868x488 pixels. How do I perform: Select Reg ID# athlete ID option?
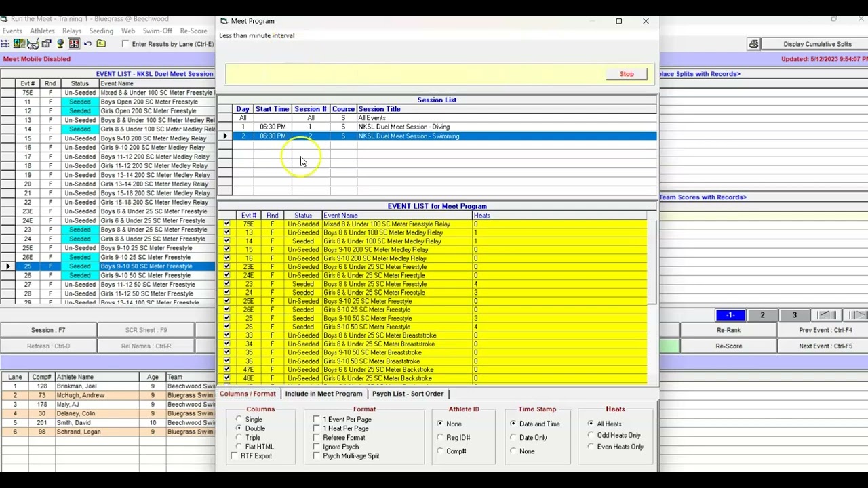click(441, 438)
